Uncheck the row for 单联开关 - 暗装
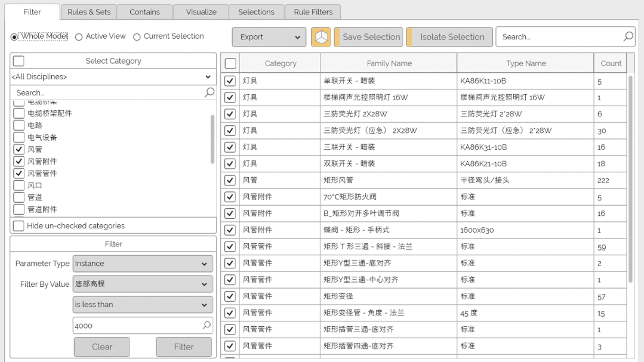The image size is (644, 362). [230, 81]
